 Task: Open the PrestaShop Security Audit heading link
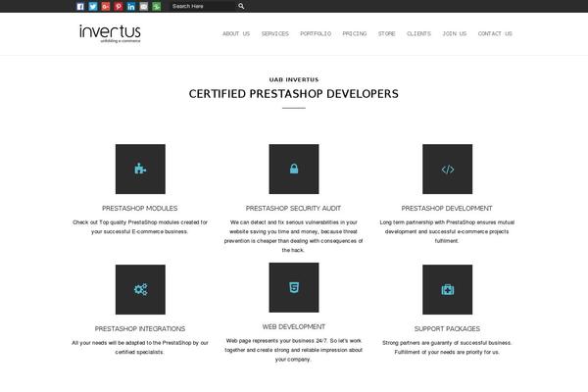(293, 208)
